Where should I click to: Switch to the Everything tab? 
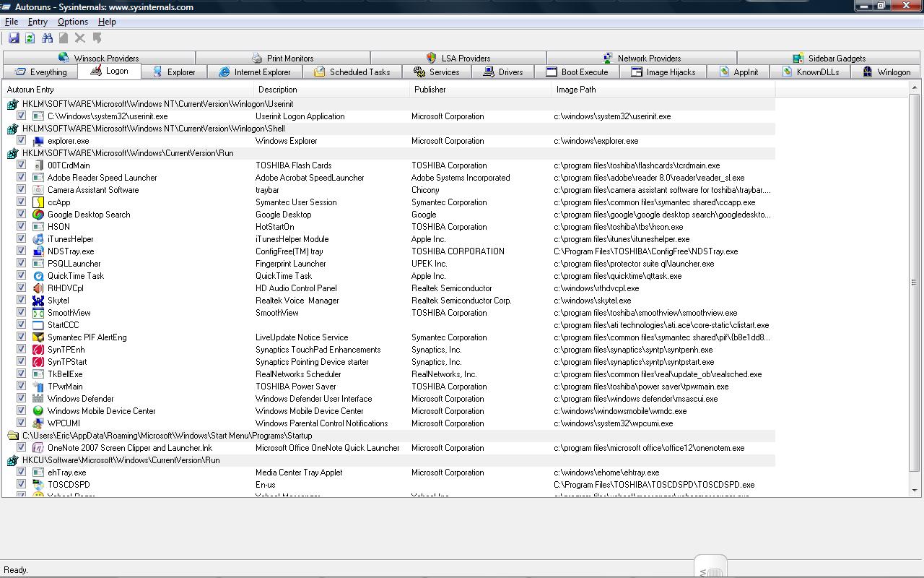tap(40, 72)
